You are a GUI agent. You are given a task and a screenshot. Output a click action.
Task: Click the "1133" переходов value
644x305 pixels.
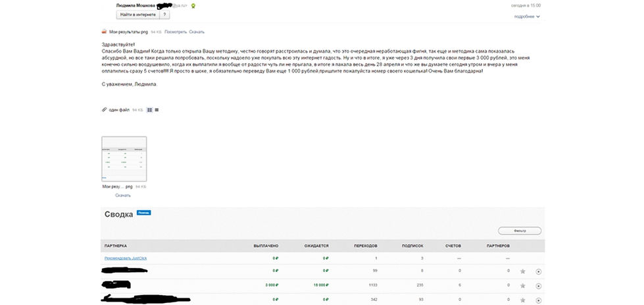pos(373,285)
